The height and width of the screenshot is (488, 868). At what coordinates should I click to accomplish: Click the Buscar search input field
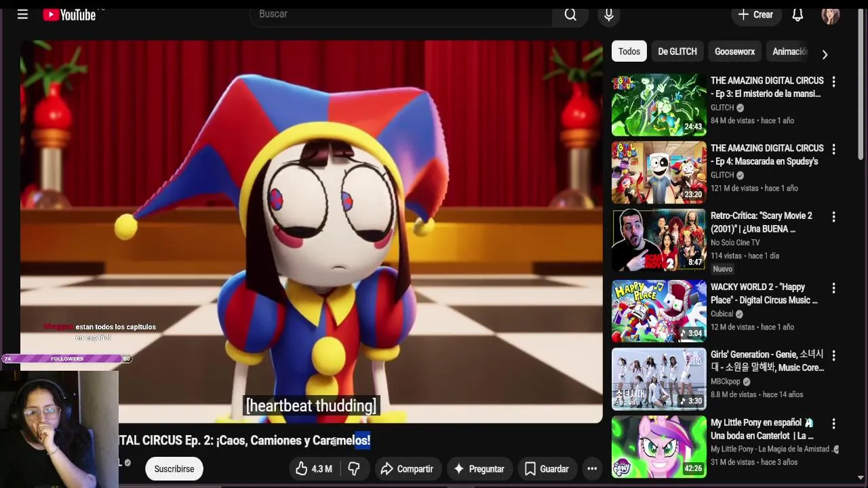tap(401, 14)
